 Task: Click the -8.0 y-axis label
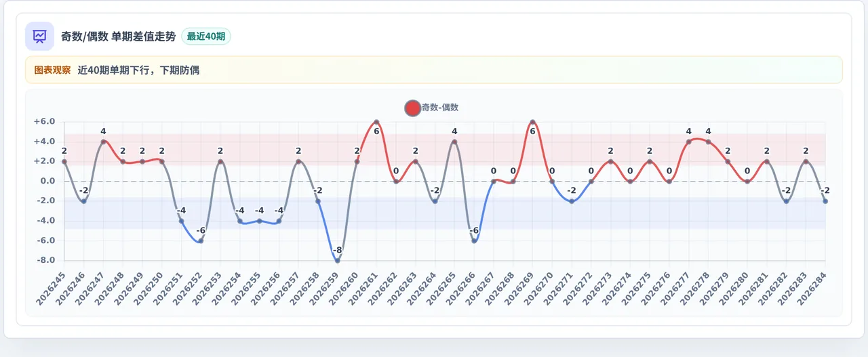(44, 261)
